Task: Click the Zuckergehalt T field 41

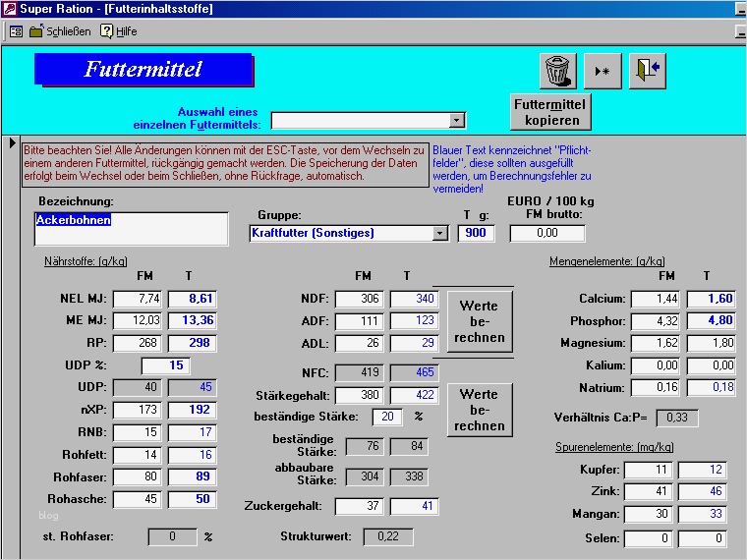Action: point(414,506)
